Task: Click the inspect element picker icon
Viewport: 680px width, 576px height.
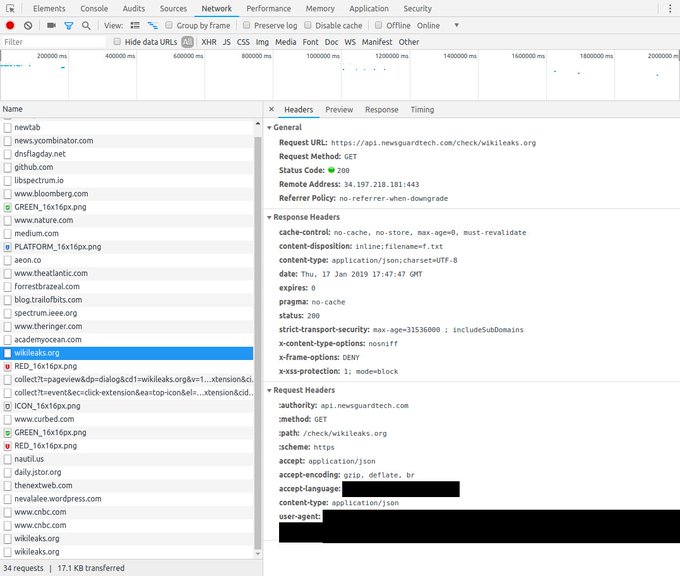Action: [10, 9]
